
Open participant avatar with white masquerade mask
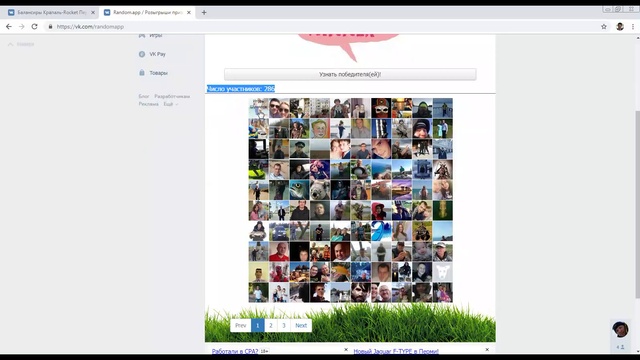381,108
